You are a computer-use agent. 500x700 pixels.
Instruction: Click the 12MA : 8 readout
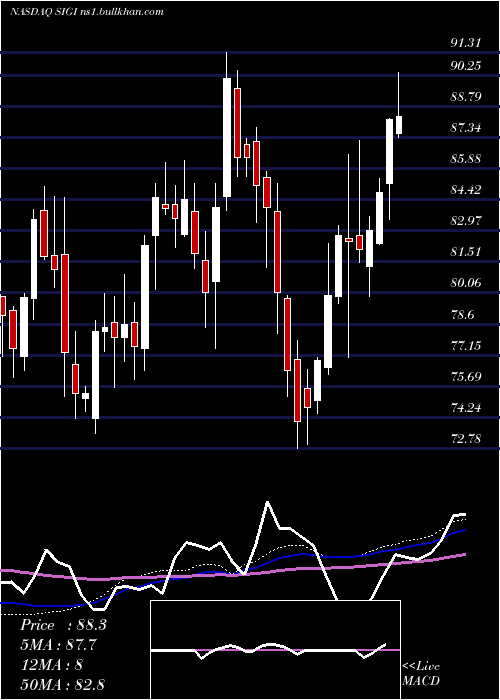pyautogui.click(x=51, y=665)
